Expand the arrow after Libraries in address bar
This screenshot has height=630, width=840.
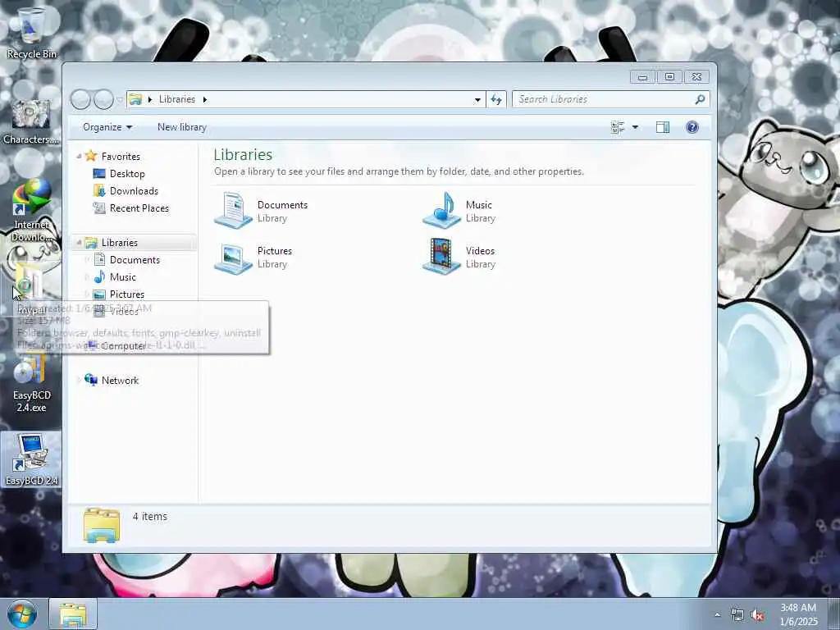[x=204, y=99]
